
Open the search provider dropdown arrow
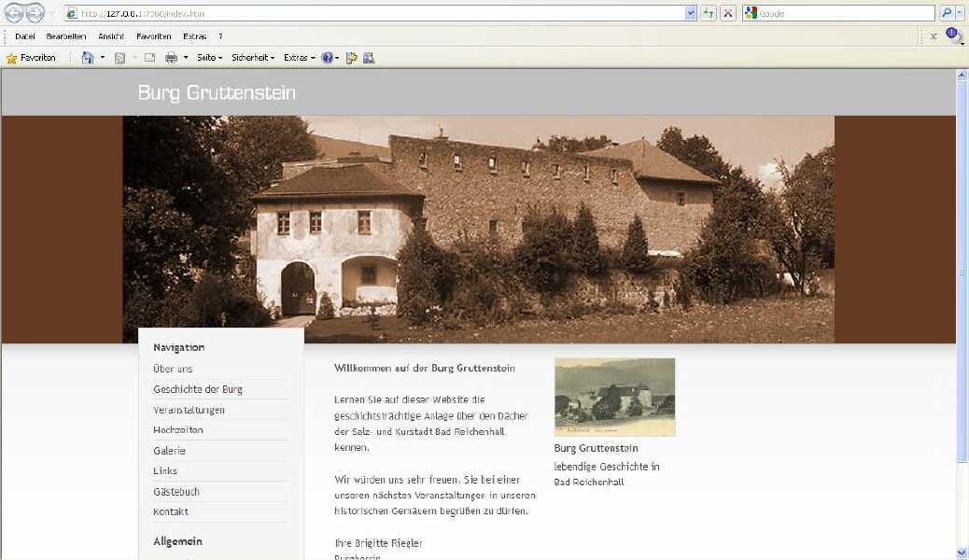point(959,13)
